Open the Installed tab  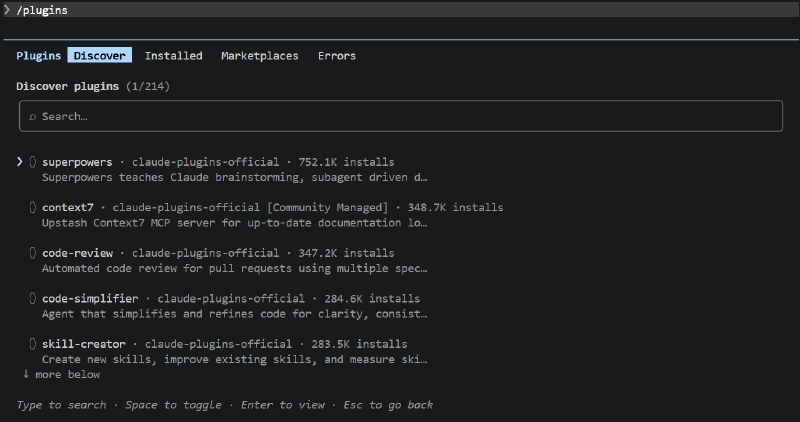pyautogui.click(x=173, y=56)
